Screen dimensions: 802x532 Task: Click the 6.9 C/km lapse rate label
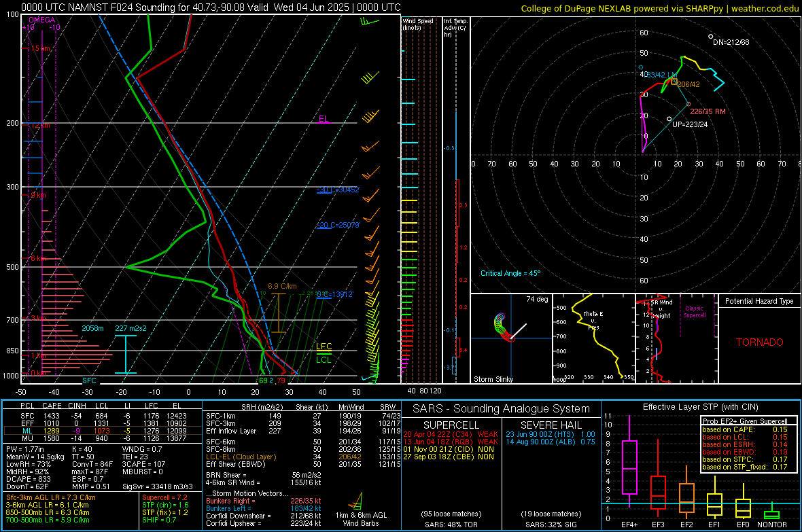(282, 287)
